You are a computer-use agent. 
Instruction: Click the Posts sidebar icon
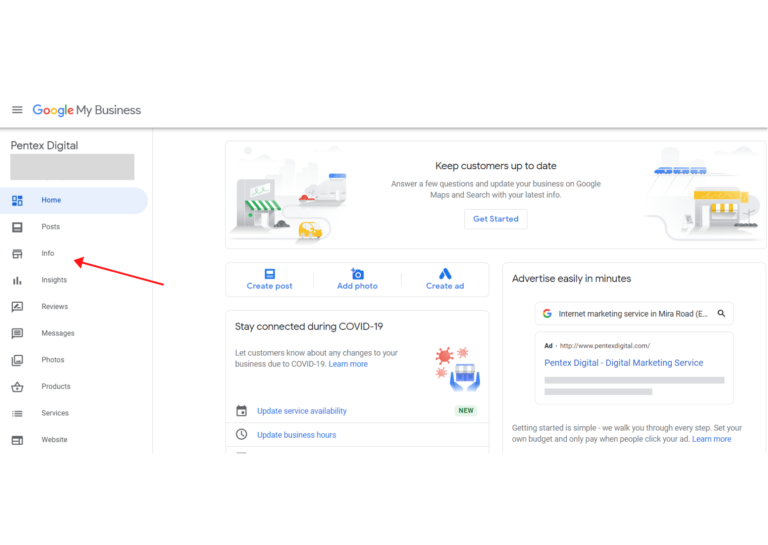click(17, 227)
